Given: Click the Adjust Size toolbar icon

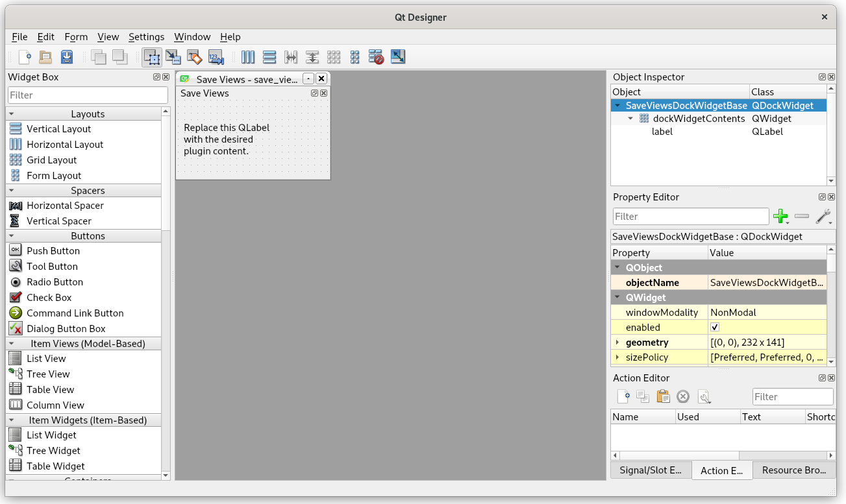Looking at the screenshot, I should (x=397, y=57).
